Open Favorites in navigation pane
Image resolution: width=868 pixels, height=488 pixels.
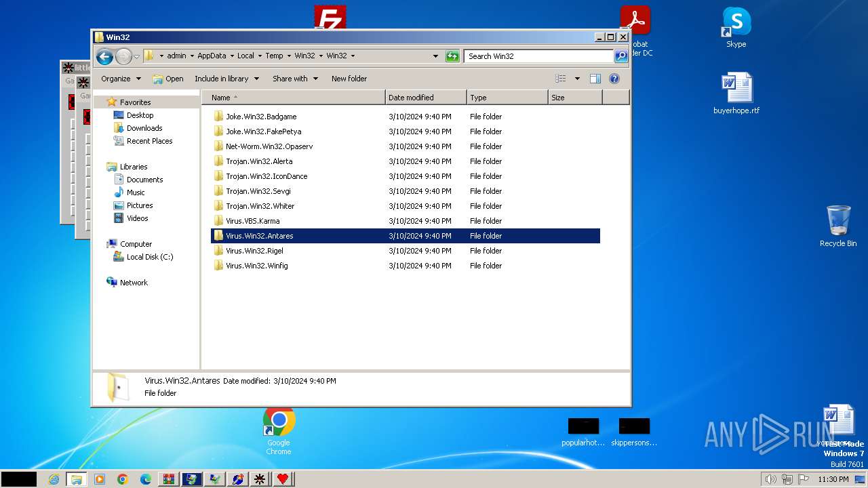[x=135, y=102]
